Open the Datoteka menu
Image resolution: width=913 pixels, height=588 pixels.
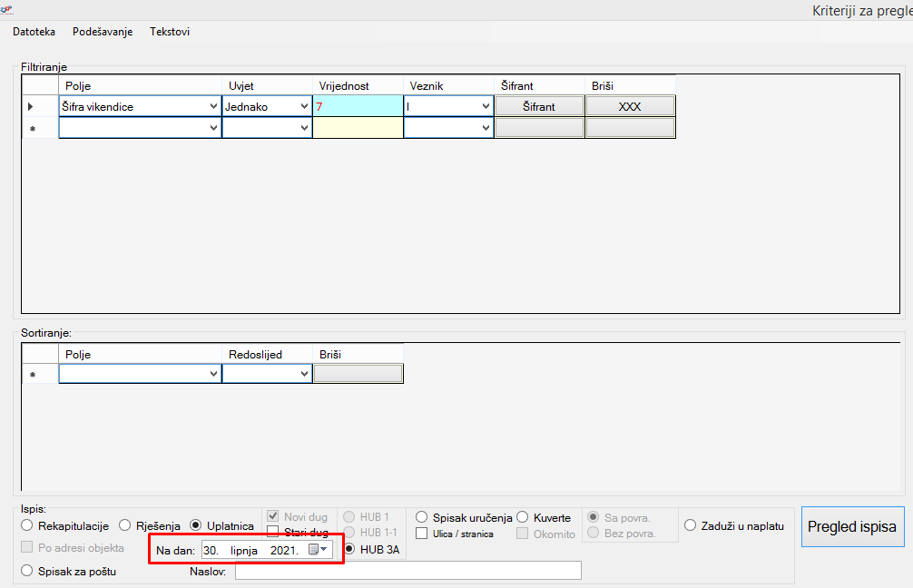pyautogui.click(x=34, y=32)
